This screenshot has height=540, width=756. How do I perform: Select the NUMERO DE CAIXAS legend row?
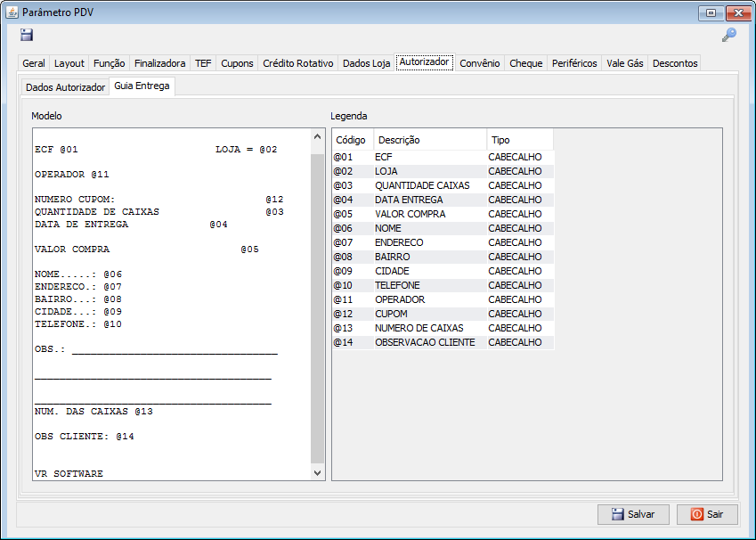coord(443,328)
